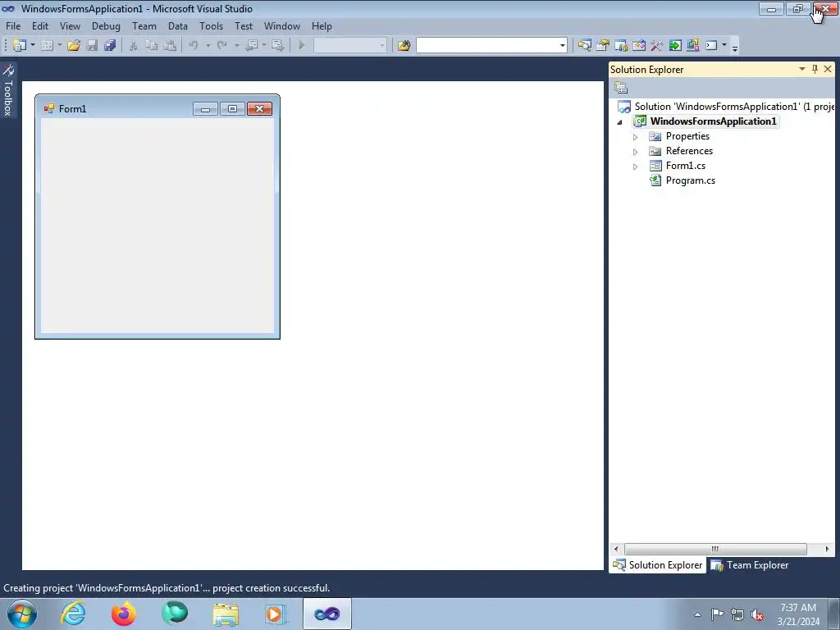The width and height of the screenshot is (840, 630).
Task: Click the New Project toolbar icon
Action: pos(20,46)
